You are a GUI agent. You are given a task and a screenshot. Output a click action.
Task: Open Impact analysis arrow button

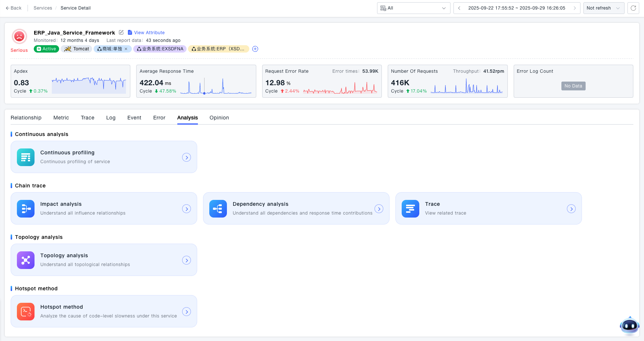pyautogui.click(x=187, y=209)
